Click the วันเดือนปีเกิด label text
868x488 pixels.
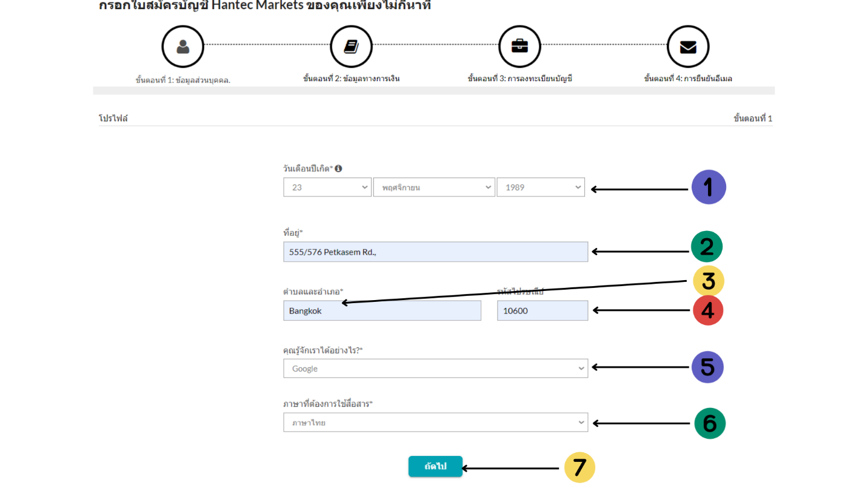pyautogui.click(x=308, y=169)
